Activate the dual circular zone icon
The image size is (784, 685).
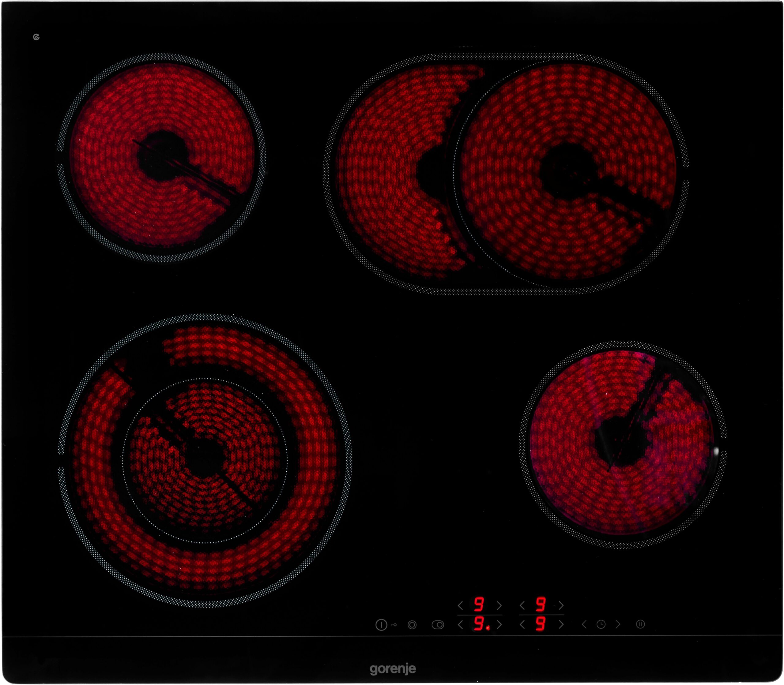[412, 625]
